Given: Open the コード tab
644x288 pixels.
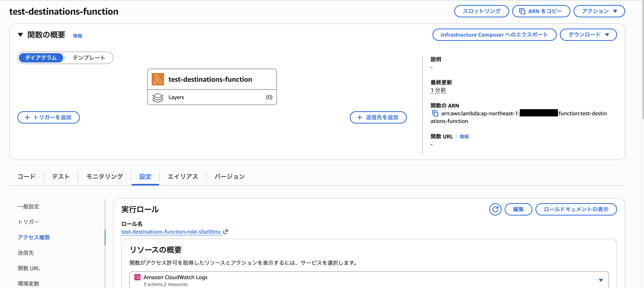Looking at the screenshot, I should tap(27, 177).
